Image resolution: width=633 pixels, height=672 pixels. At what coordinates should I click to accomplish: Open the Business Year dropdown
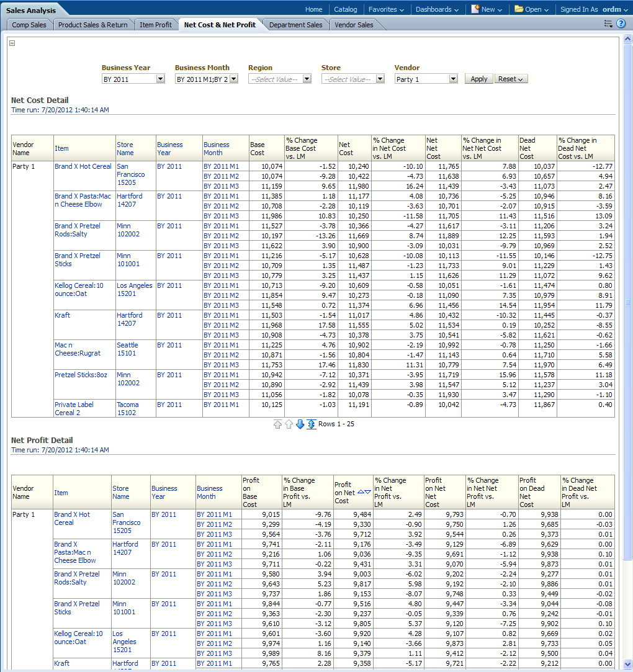(x=160, y=79)
